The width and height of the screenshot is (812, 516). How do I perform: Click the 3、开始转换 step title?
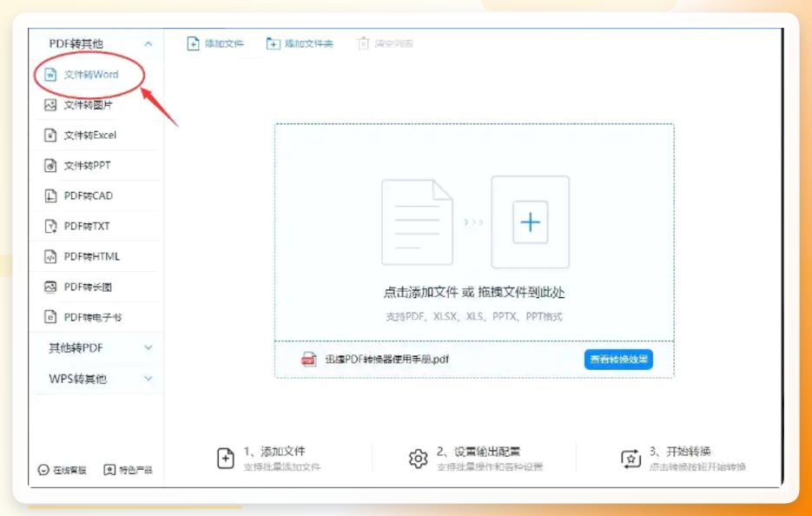pos(680,451)
